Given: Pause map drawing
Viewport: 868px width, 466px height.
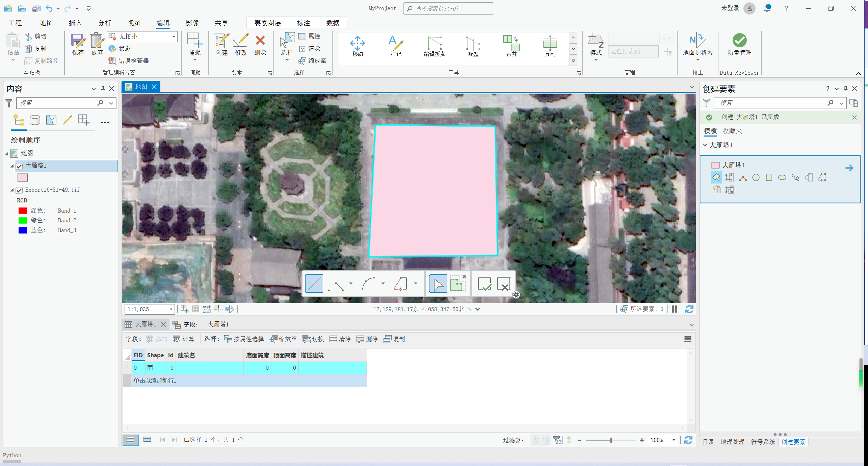Looking at the screenshot, I should pos(675,309).
